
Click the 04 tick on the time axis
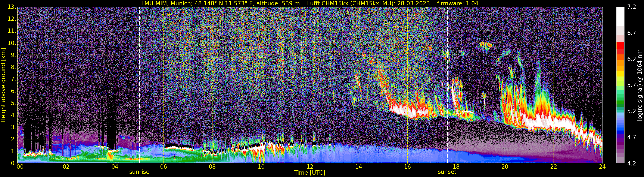pos(115,167)
